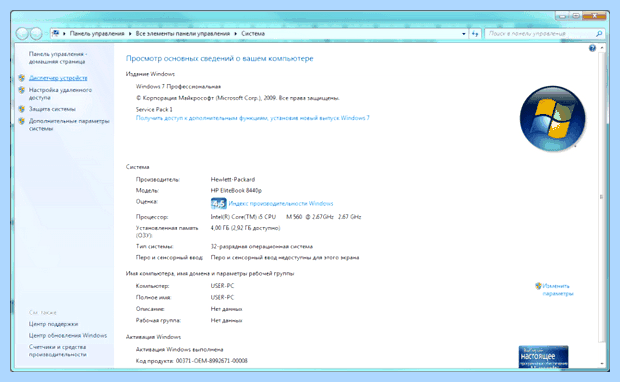Click Все элементы панели управления breadcrumb
This screenshot has height=382, width=620.
tap(183, 34)
